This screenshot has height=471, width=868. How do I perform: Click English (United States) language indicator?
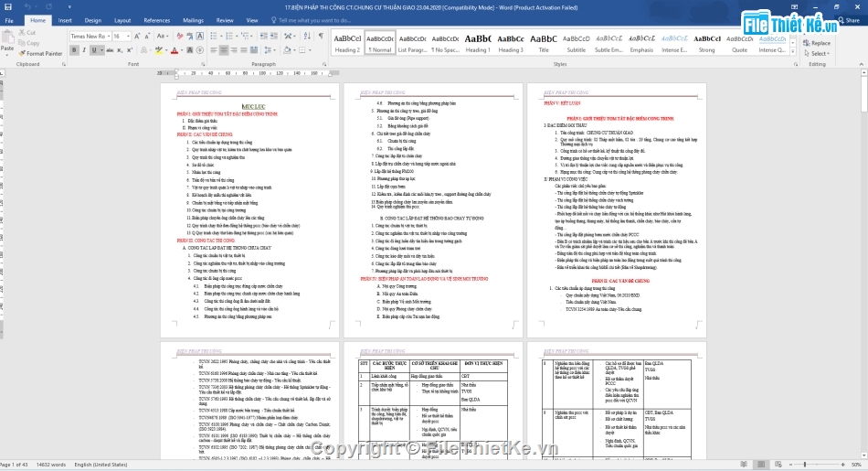coord(101,465)
